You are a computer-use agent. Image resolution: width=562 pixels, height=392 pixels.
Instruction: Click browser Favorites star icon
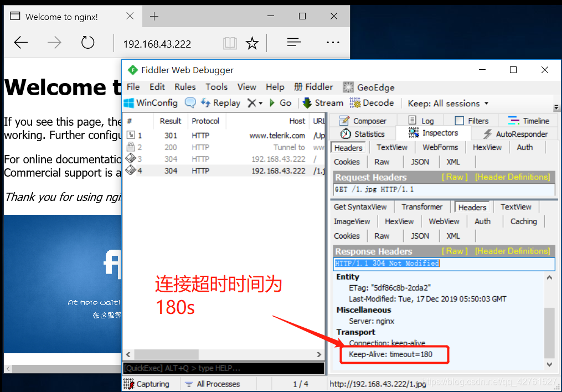[x=252, y=43]
